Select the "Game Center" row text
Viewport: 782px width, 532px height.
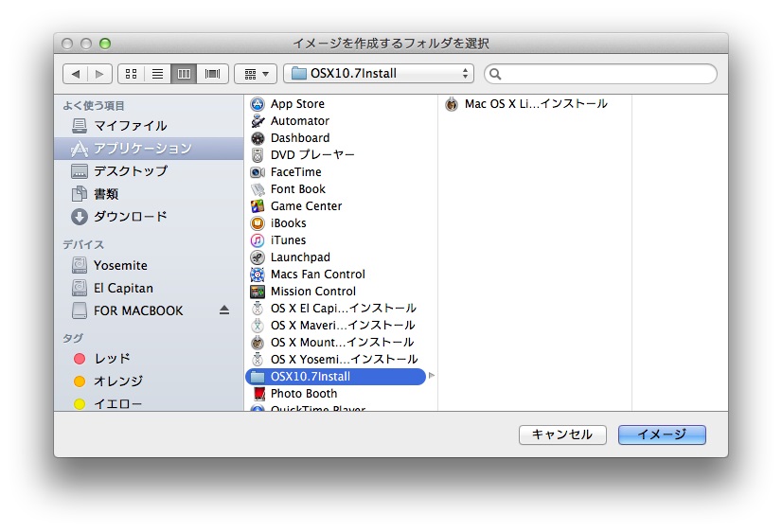[306, 206]
